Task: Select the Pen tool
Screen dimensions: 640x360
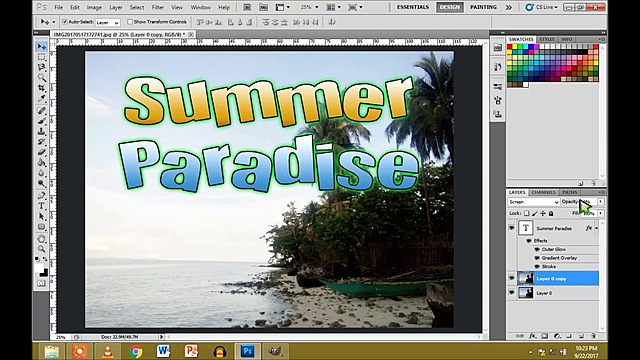Action: point(41,196)
